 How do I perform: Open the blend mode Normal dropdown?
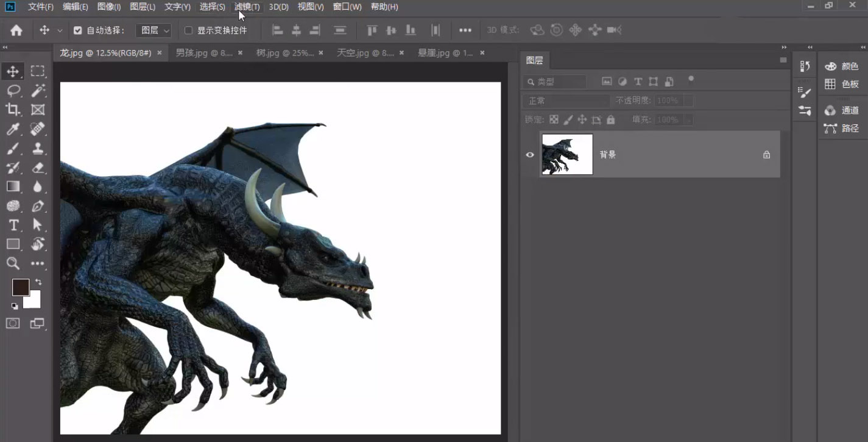(x=566, y=101)
